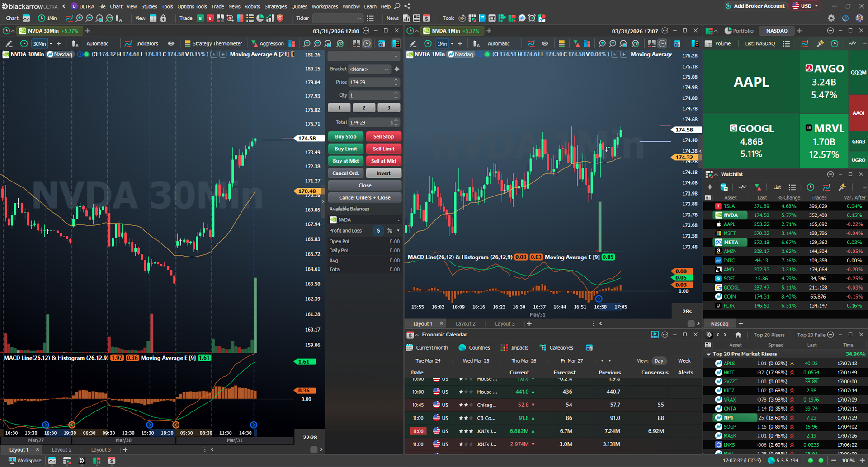Open the Robots menu

[x=252, y=6]
